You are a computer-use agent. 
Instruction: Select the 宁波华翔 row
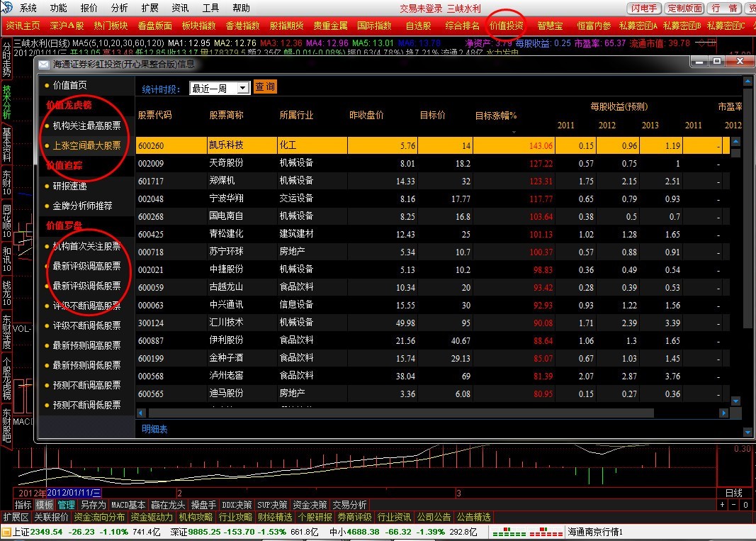coord(432,199)
